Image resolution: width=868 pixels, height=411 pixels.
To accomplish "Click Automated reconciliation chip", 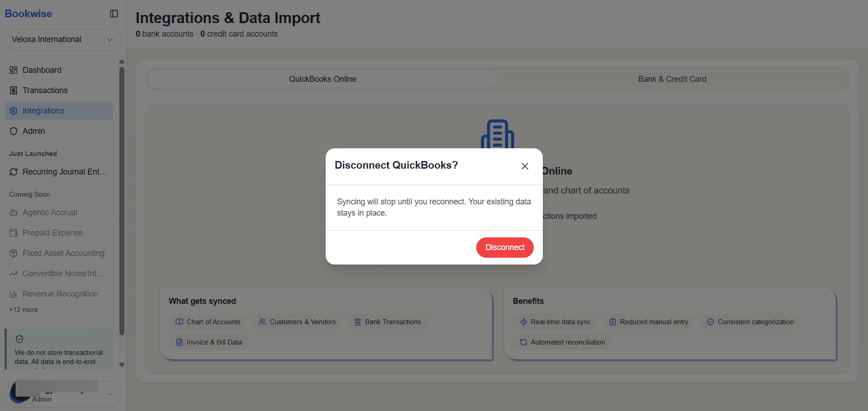I will (x=562, y=342).
